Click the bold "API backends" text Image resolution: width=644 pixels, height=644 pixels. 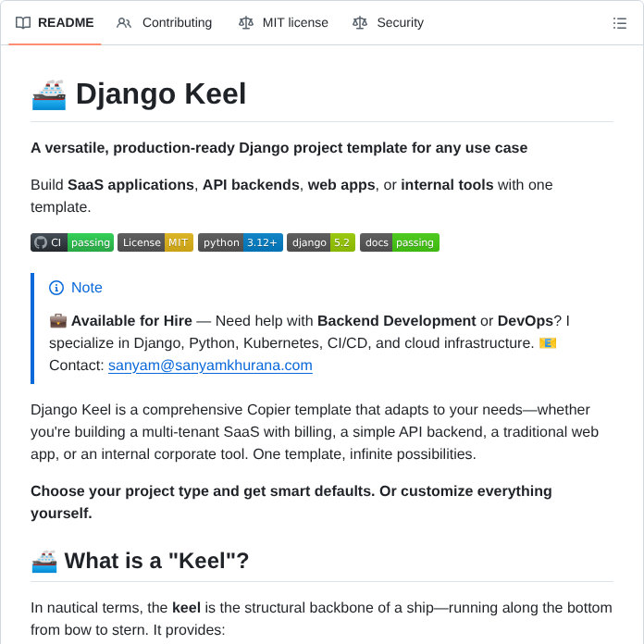tap(251, 185)
